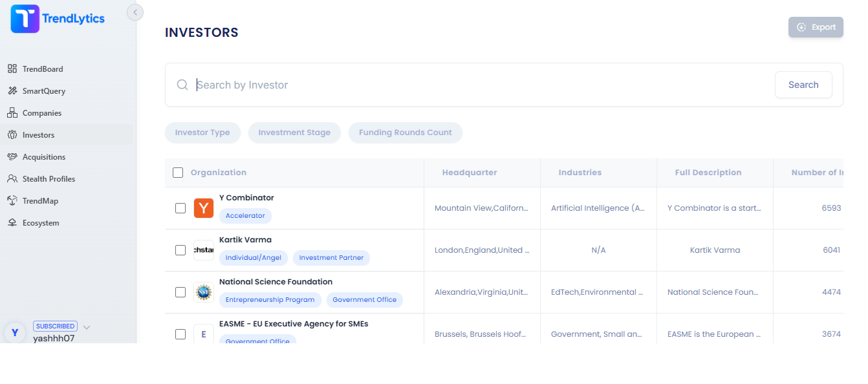This screenshot has height=384, width=868.
Task: Open National Science Foundation name link
Action: (x=276, y=282)
